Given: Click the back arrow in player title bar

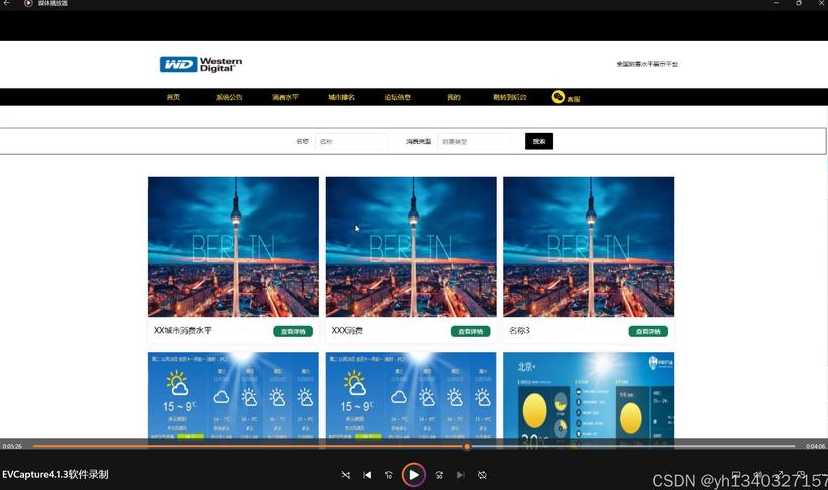Looking at the screenshot, I should [x=7, y=3].
